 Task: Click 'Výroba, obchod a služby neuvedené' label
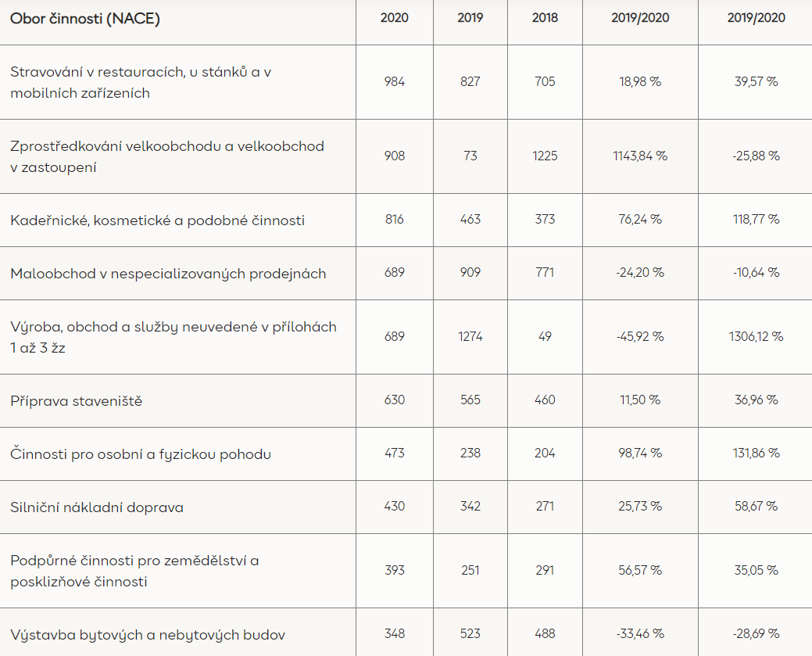pos(173,337)
